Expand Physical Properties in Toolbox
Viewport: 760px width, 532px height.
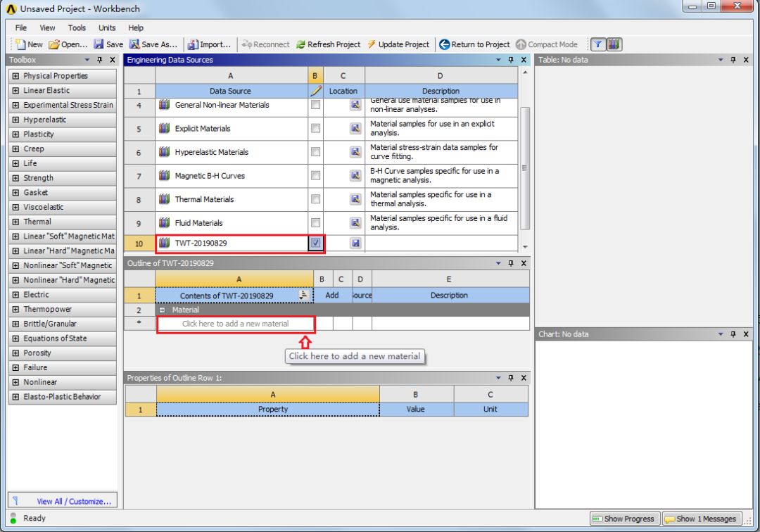pos(15,75)
